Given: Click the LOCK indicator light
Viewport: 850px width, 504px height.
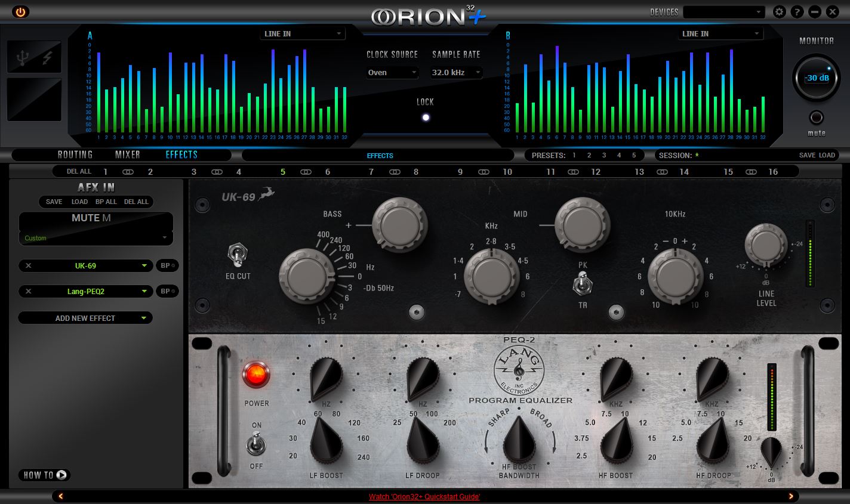Looking at the screenshot, I should tap(426, 118).
